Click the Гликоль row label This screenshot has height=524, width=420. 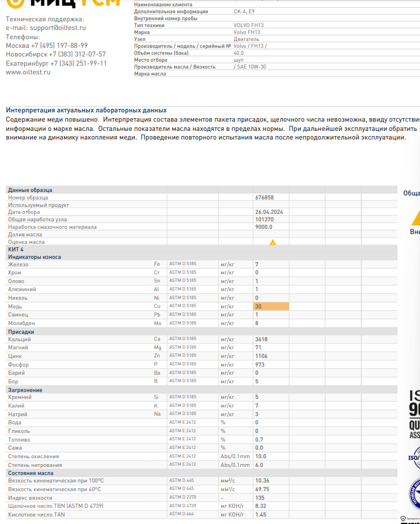pos(19,431)
